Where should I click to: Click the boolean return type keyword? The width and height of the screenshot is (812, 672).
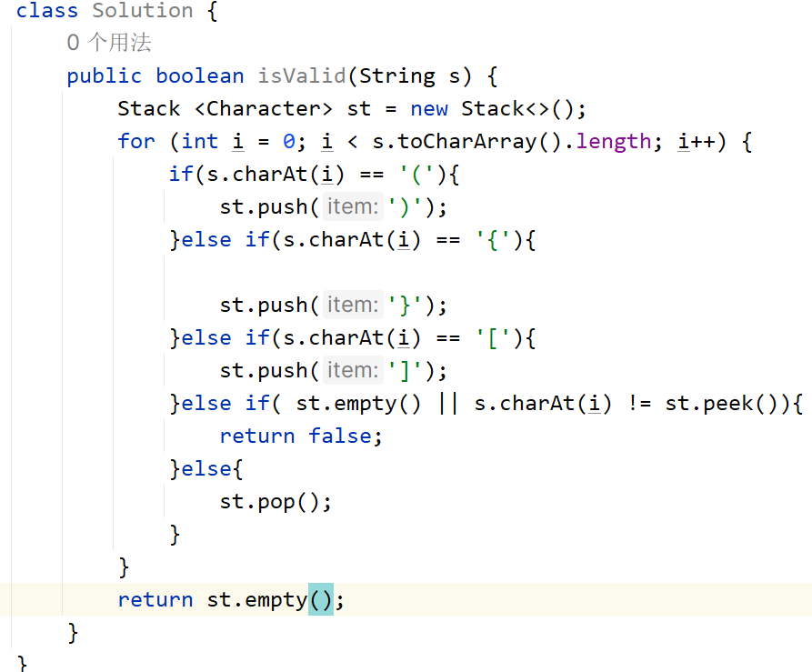200,76
